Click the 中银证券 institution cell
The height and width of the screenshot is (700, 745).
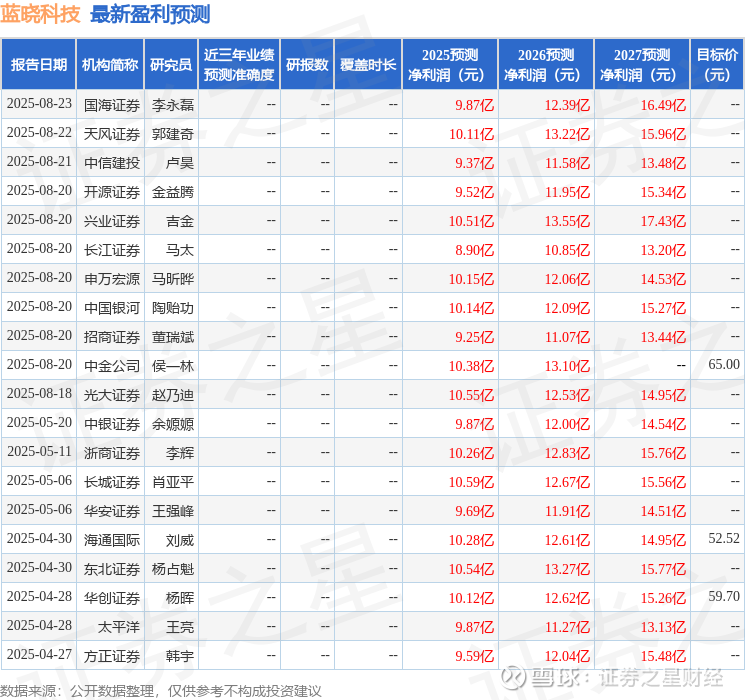(x=112, y=424)
